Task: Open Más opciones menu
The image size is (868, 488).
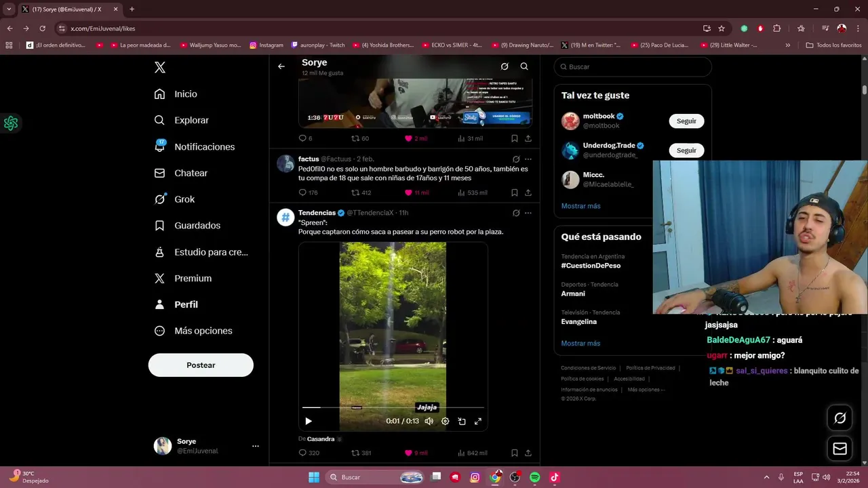Action: point(193,331)
